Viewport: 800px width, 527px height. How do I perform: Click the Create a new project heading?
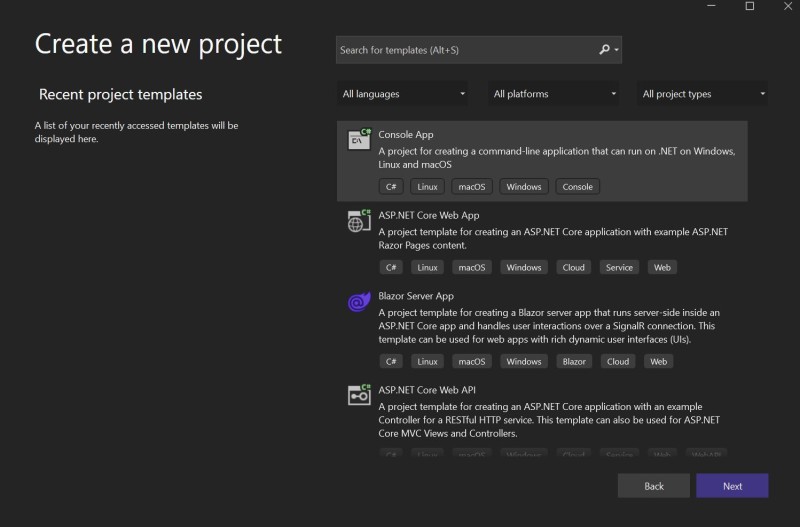point(158,45)
